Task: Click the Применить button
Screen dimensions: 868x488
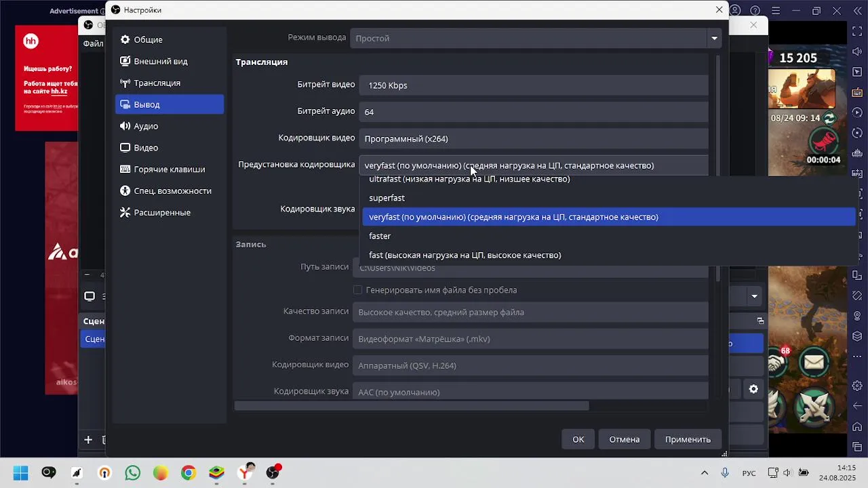Action: (x=688, y=439)
